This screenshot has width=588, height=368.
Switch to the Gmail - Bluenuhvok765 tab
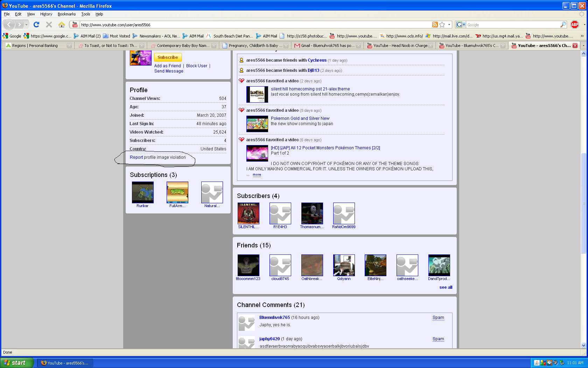(328, 46)
